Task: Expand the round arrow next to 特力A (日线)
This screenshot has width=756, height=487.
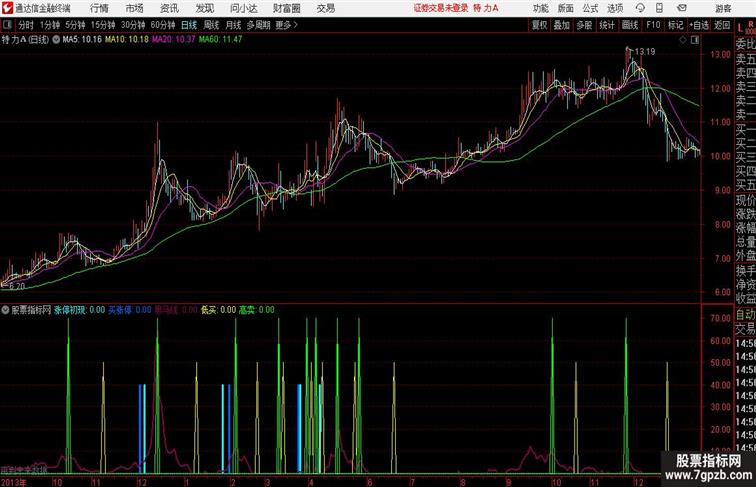Action: point(56,40)
